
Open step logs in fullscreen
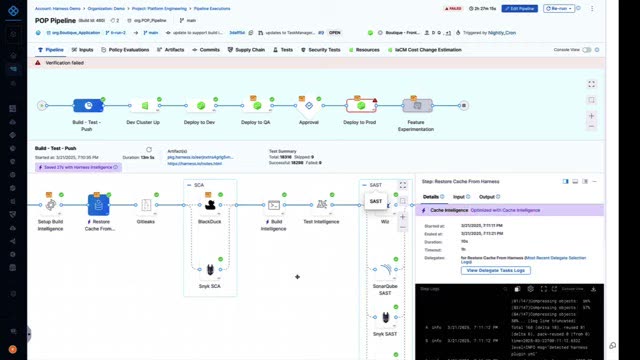tap(544, 289)
